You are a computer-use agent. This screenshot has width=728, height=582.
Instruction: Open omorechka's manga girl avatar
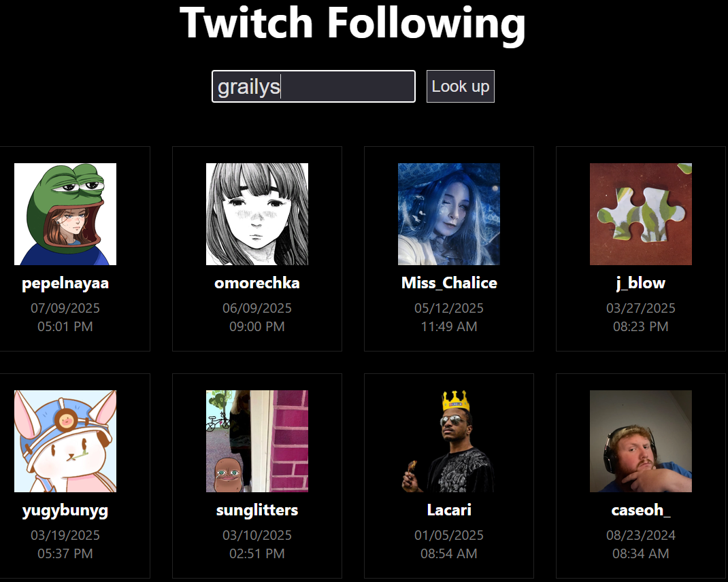tap(257, 214)
